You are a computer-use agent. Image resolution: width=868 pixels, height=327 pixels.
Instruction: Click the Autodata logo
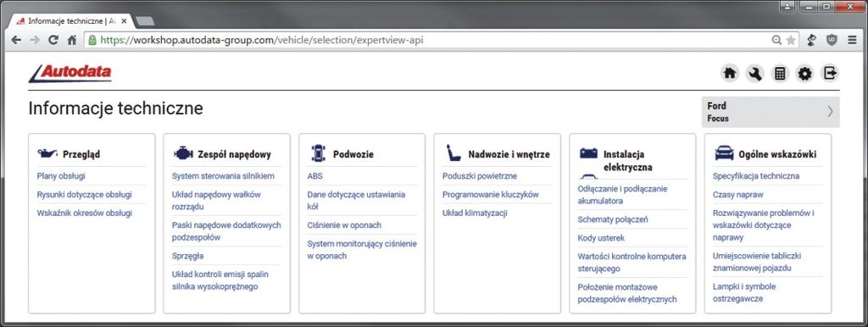pos(70,73)
